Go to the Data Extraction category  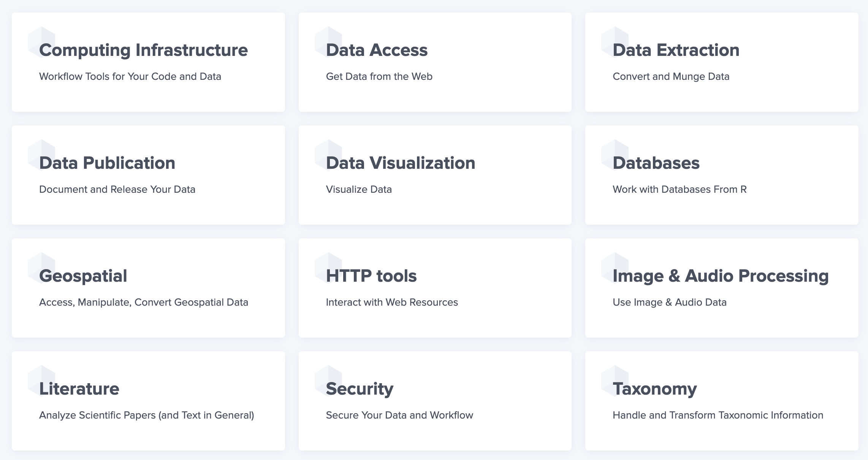[x=676, y=50]
